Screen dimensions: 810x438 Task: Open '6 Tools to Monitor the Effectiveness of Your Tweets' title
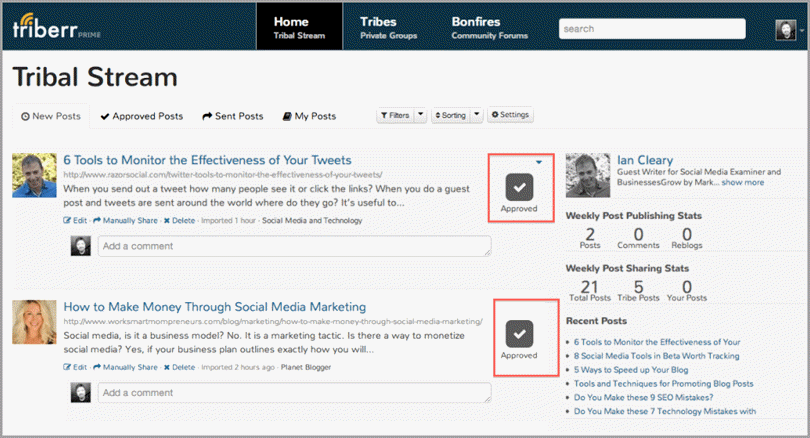[207, 160]
